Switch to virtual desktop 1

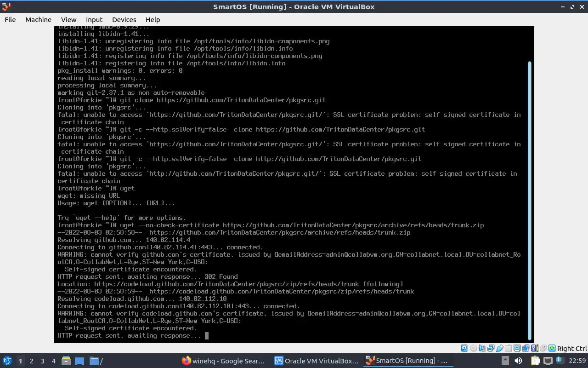pos(20,361)
